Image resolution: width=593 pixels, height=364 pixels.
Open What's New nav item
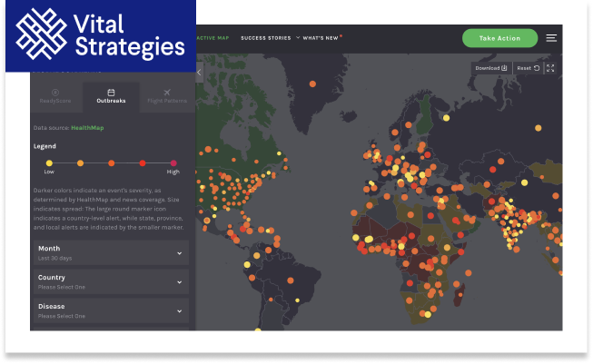[321, 38]
